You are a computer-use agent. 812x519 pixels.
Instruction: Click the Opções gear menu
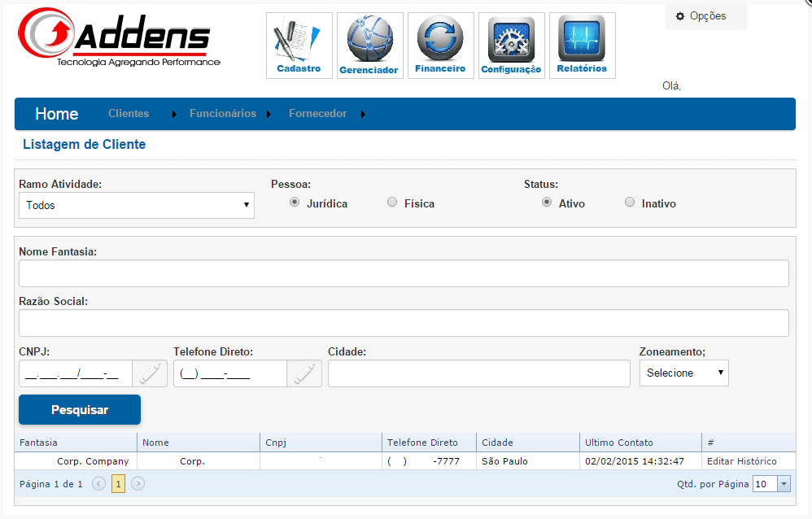705,16
